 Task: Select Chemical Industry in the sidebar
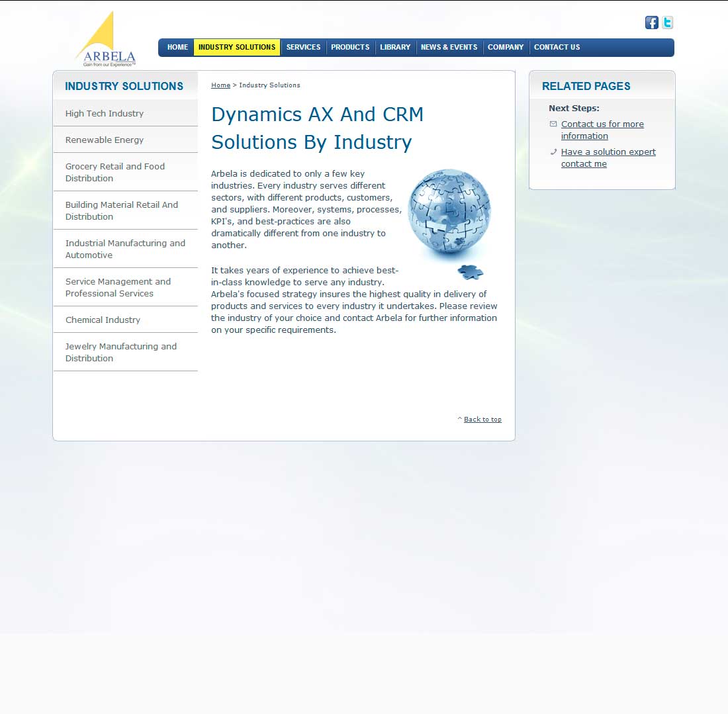tap(125, 320)
